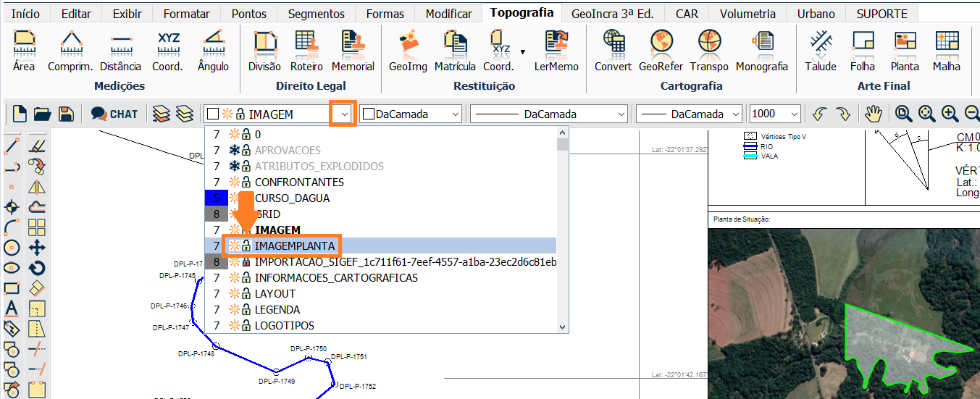Open the CHAT support button
This screenshot has width=980, height=399.
(x=114, y=114)
